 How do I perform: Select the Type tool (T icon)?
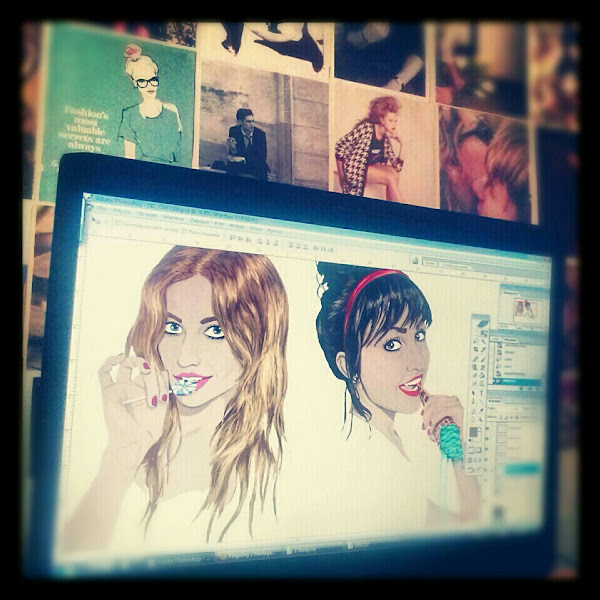click(481, 393)
